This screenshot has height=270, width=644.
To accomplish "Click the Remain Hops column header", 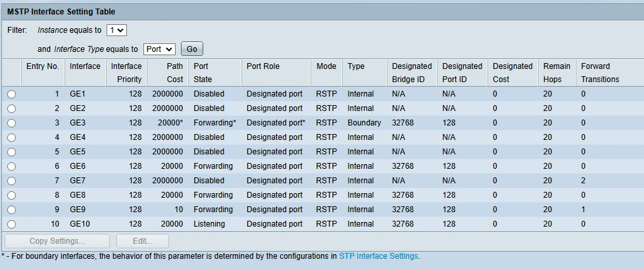I will click(557, 73).
